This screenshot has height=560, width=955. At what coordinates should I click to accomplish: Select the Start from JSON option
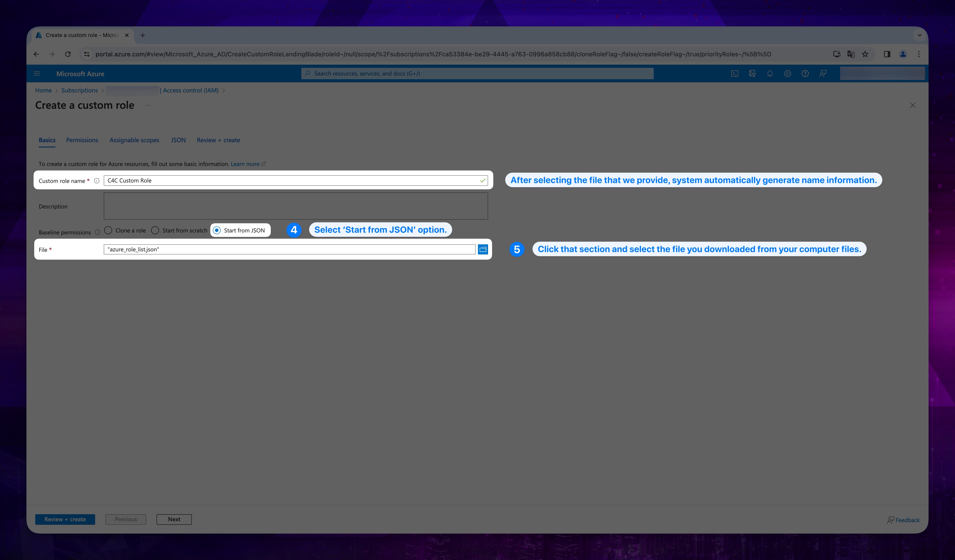[x=217, y=230]
